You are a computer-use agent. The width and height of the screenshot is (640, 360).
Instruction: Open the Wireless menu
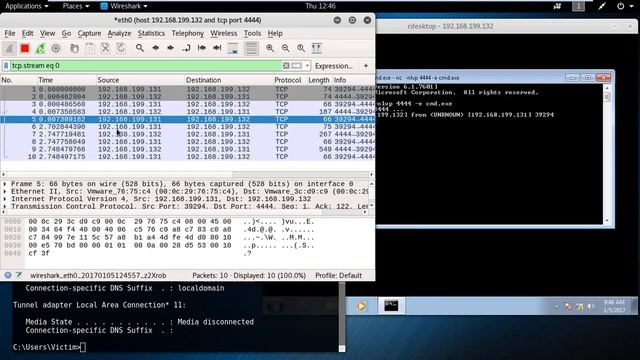click(223, 33)
